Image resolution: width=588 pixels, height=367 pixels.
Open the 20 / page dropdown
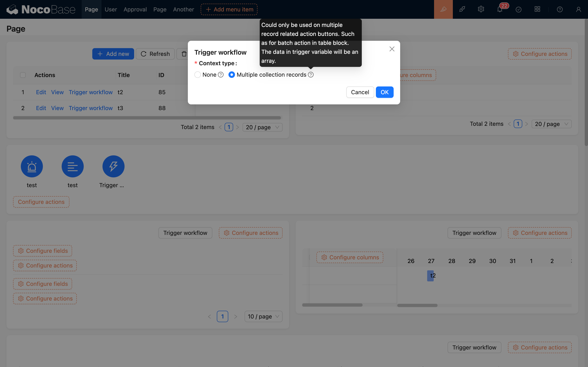262,127
